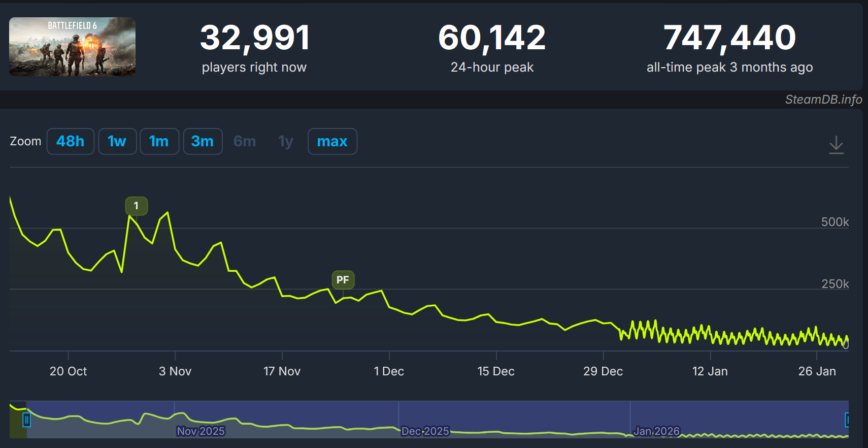Image resolution: width=868 pixels, height=448 pixels.
Task: Set chart zoom to 48h
Action: pos(71,141)
